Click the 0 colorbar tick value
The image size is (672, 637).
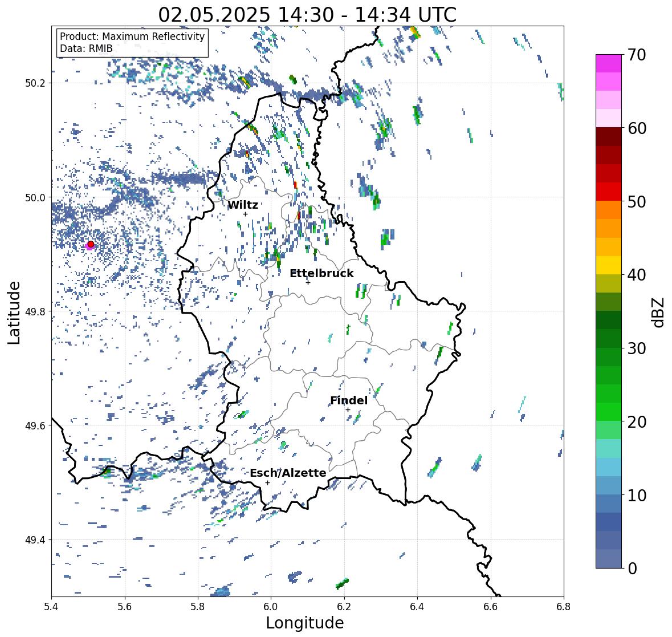(632, 569)
